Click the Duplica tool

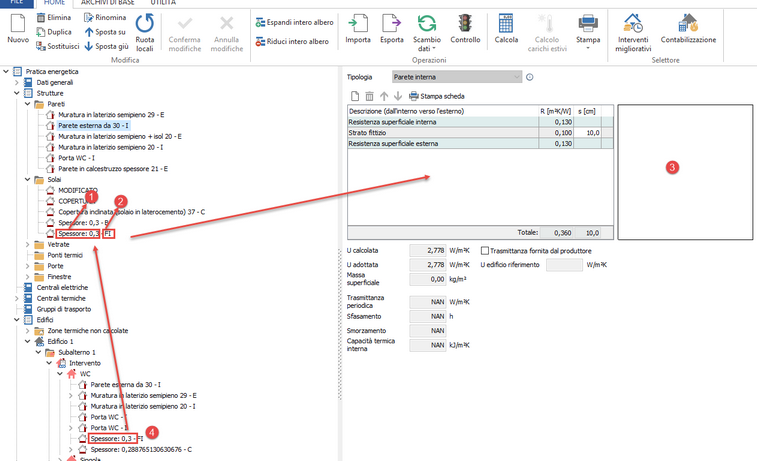54,32
